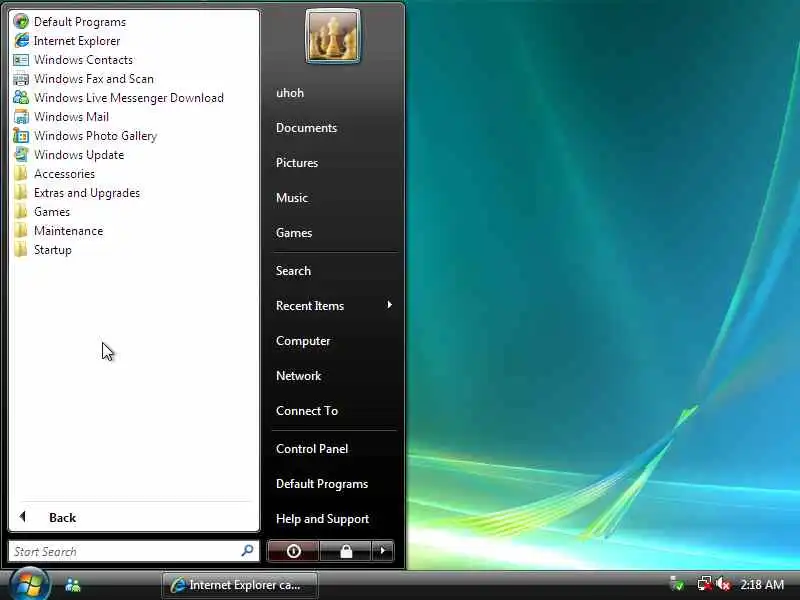Open Games in the right pane of the Start menu

click(x=294, y=233)
